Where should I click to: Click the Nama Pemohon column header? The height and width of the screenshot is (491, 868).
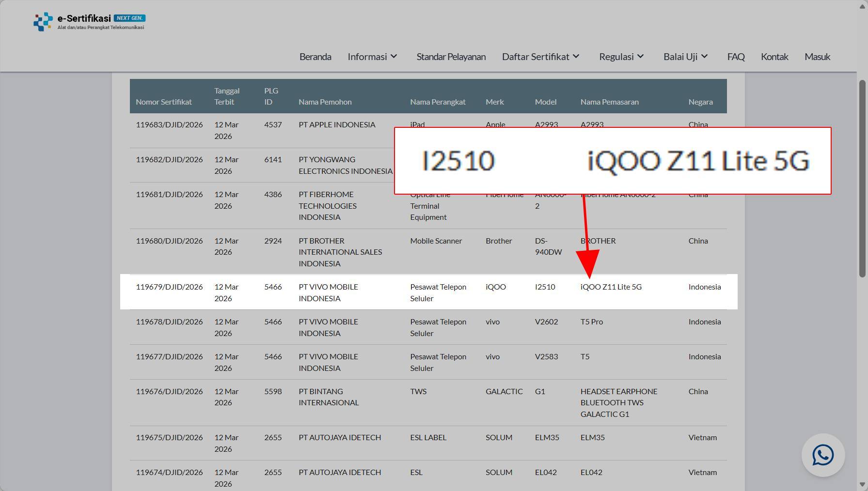tap(325, 102)
